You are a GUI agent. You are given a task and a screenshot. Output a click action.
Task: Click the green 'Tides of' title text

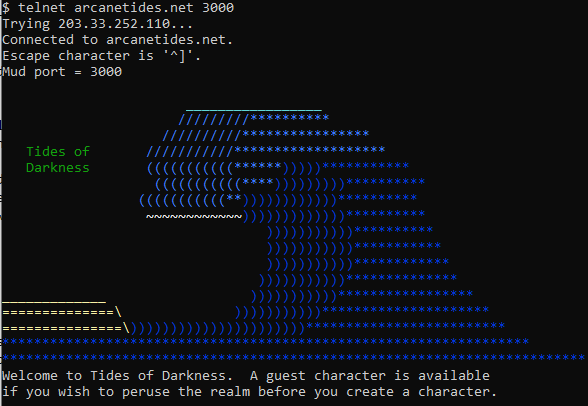coord(58,151)
